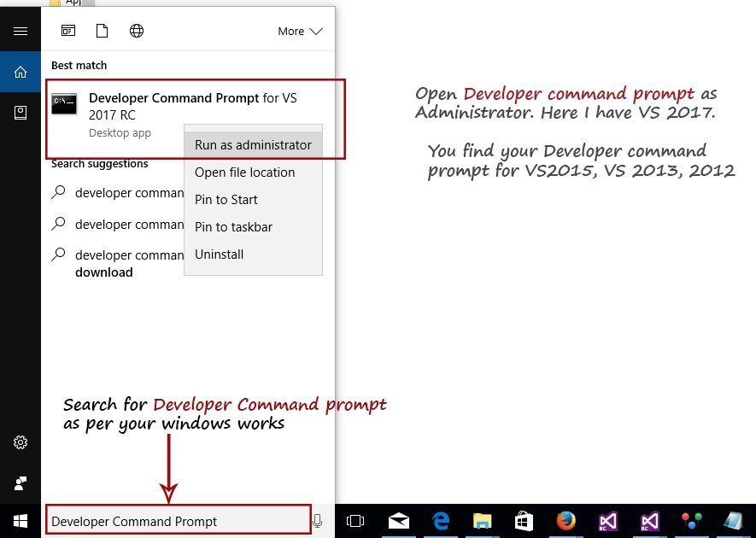Select the second developer command search suggestion

coord(117,224)
